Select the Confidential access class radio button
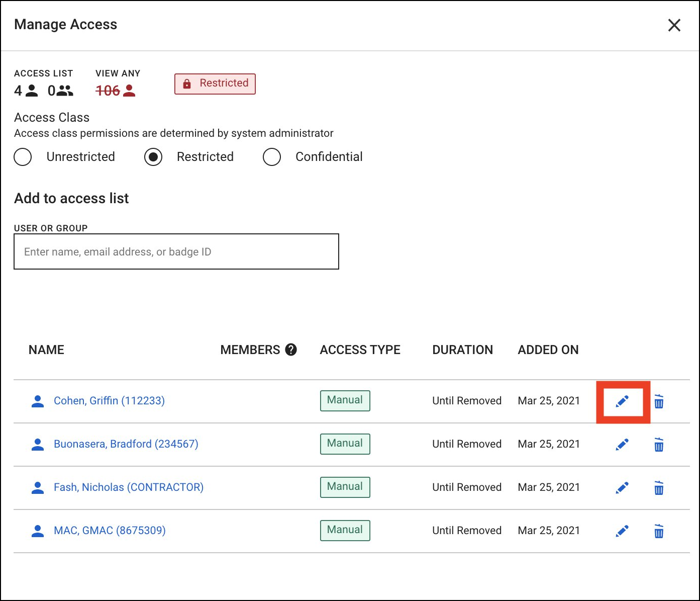700x601 pixels. [x=272, y=157]
